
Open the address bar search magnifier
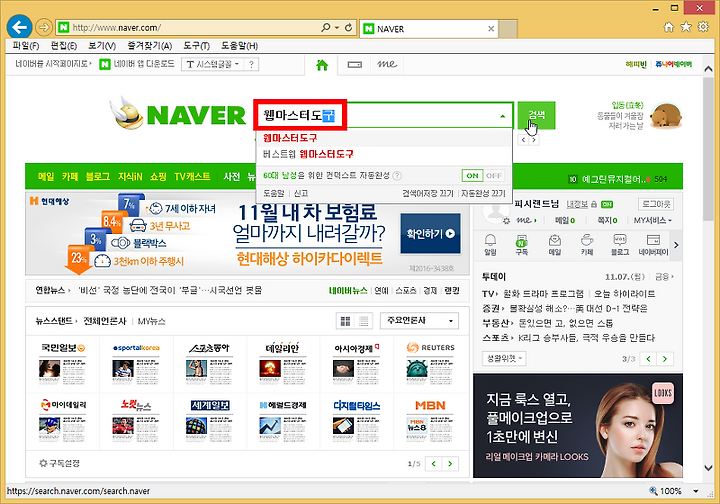326,28
